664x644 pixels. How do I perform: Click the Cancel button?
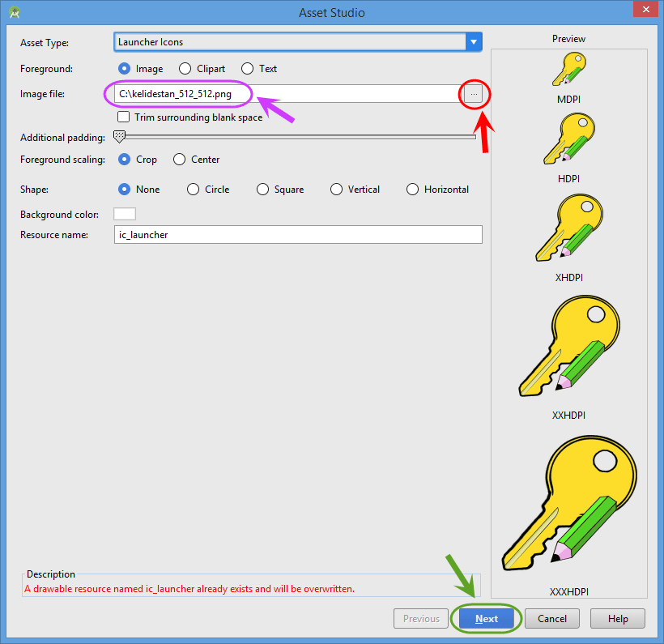[x=551, y=619]
